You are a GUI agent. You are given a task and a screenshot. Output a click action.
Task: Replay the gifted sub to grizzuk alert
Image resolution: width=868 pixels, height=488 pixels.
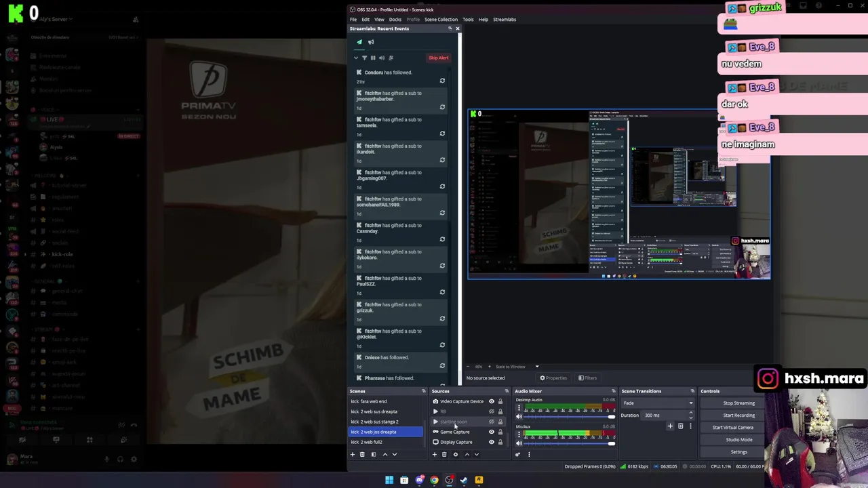[x=442, y=319]
